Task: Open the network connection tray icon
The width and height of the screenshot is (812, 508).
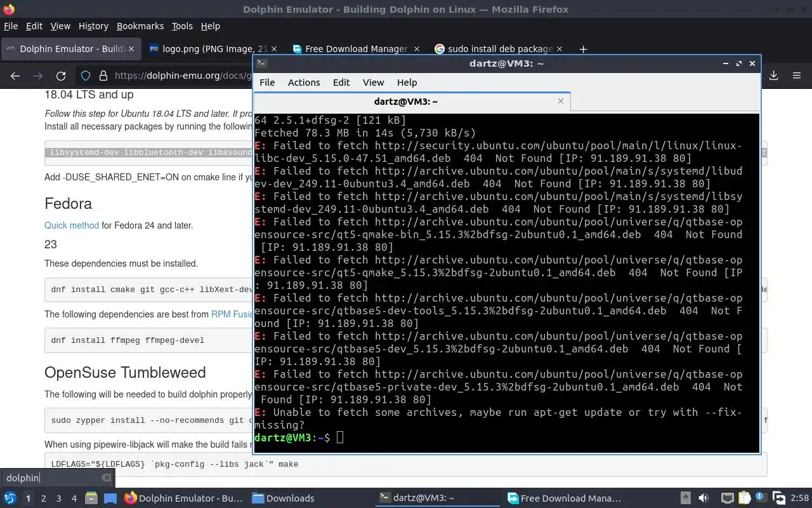Action: coord(728,498)
